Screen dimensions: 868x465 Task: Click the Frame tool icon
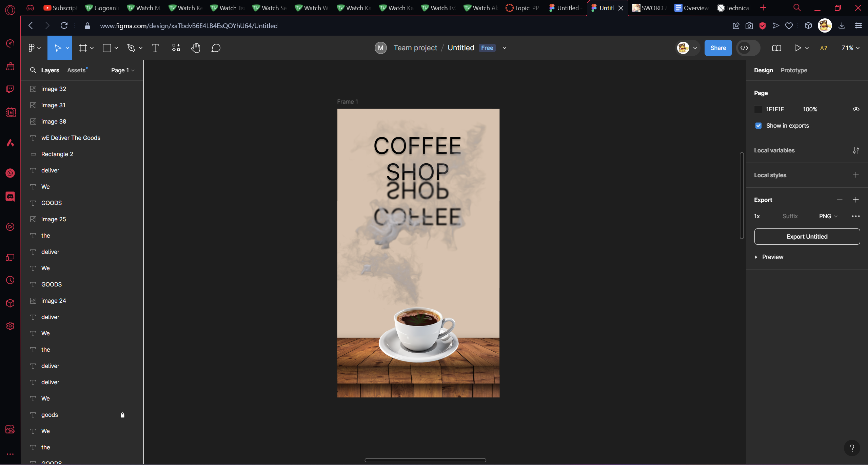coord(83,48)
